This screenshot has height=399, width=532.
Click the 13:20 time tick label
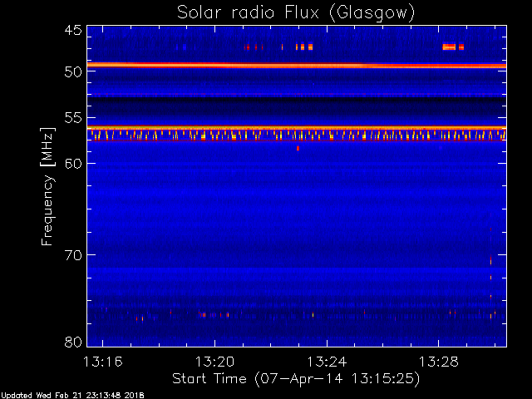214,362
